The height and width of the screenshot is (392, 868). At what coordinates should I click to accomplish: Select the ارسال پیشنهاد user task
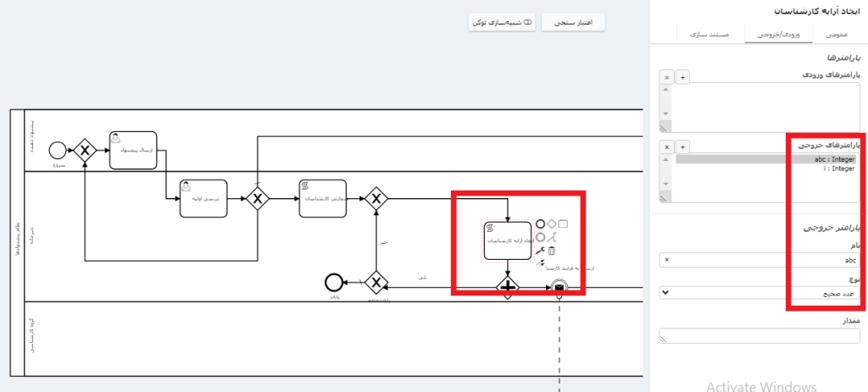point(133,150)
